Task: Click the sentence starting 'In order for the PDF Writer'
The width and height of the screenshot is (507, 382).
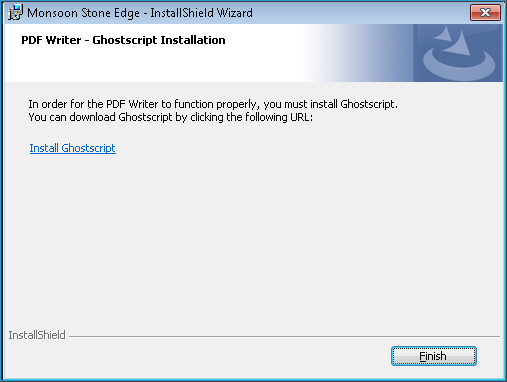Action: pyautogui.click(x=213, y=104)
